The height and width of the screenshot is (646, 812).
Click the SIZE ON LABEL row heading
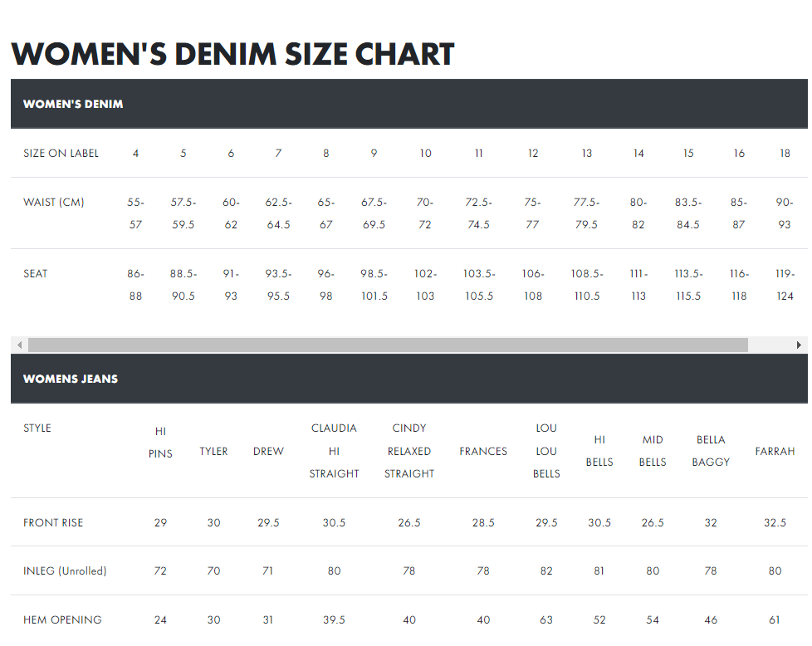61,153
